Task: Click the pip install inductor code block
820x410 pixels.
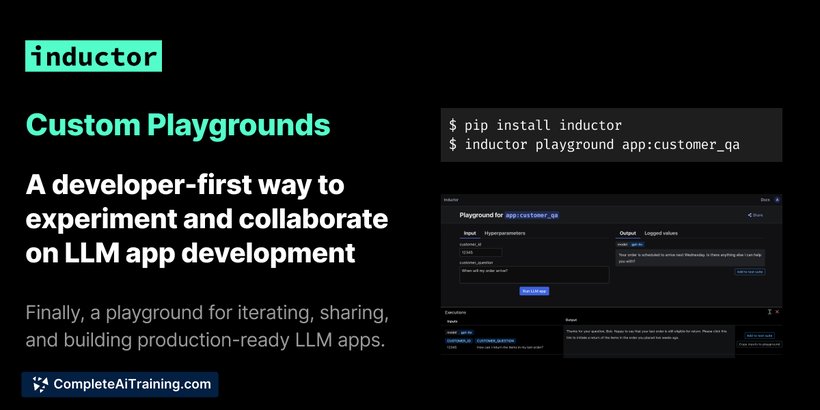Action: (x=611, y=135)
